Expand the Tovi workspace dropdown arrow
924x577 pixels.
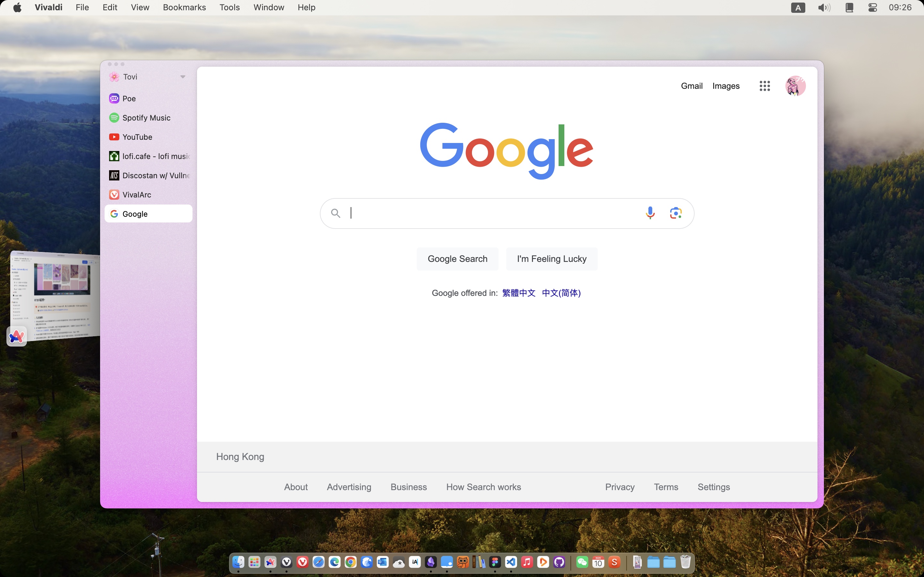(183, 77)
